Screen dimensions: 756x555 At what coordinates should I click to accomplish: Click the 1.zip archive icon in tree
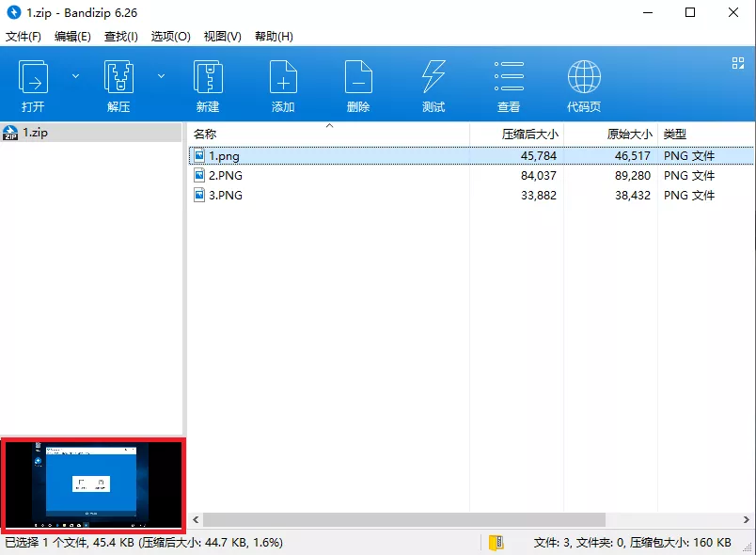10,133
